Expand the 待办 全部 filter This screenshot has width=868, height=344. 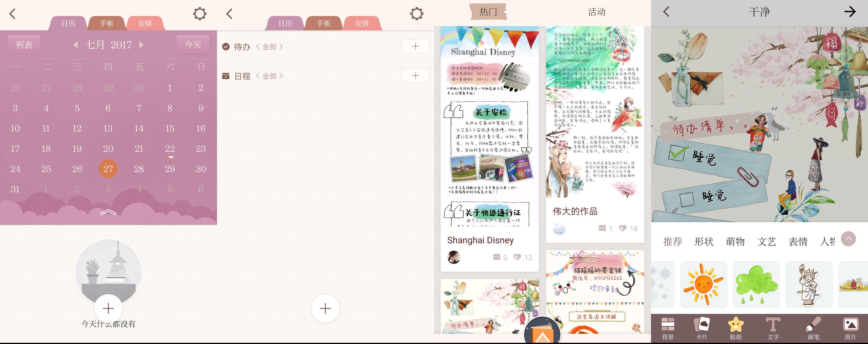click(270, 46)
